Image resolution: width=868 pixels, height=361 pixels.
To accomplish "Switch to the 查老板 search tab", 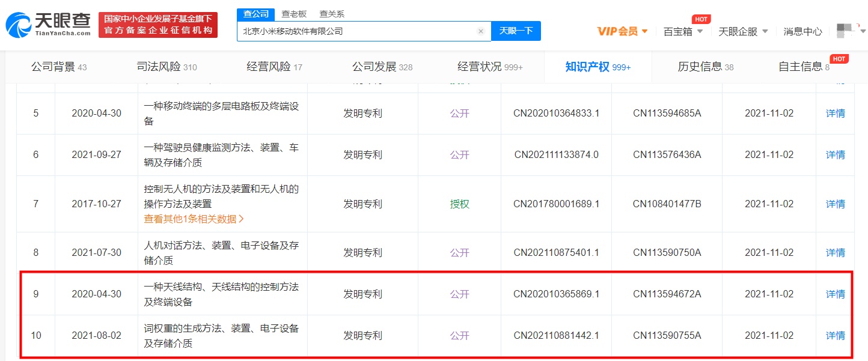I will 294,14.
